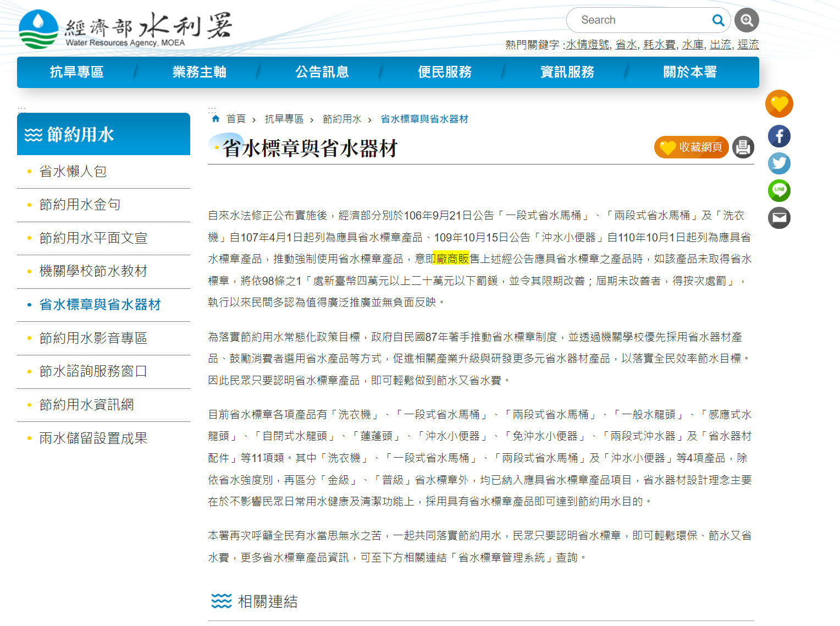Share the page on Facebook
840x626 pixels.
779,136
